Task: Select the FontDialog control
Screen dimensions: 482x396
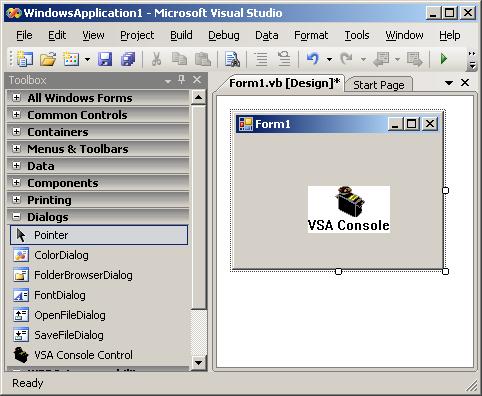Action: pyautogui.click(x=99, y=295)
